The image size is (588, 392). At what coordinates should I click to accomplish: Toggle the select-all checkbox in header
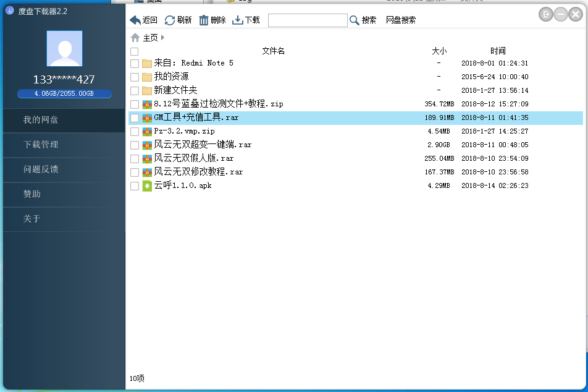pyautogui.click(x=134, y=51)
